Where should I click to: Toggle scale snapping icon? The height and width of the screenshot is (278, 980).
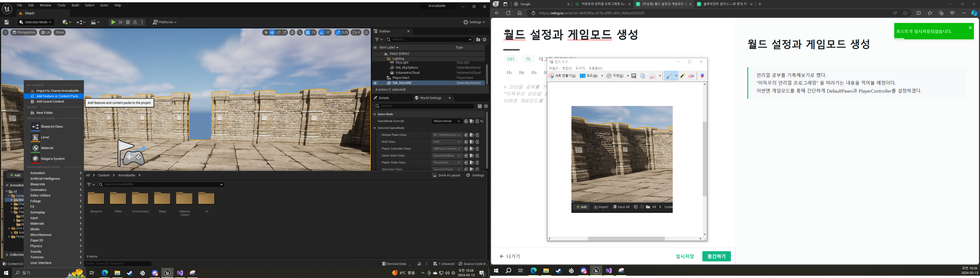click(337, 33)
